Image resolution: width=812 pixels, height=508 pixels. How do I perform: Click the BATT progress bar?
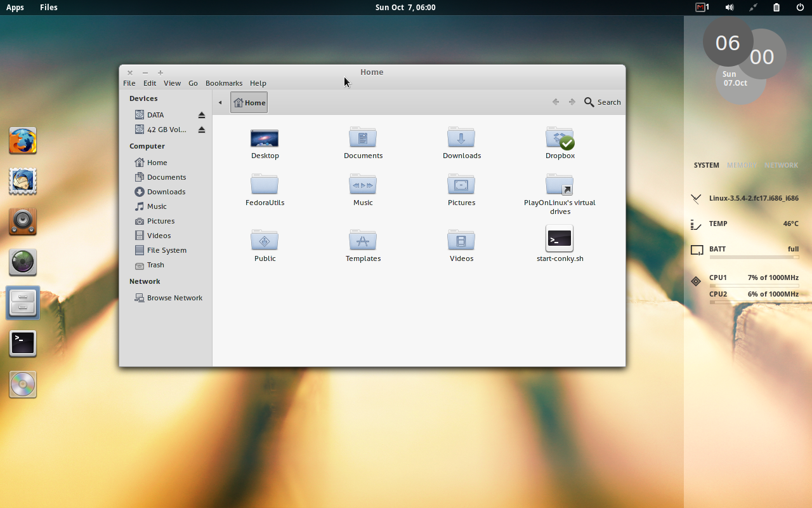[x=754, y=257]
